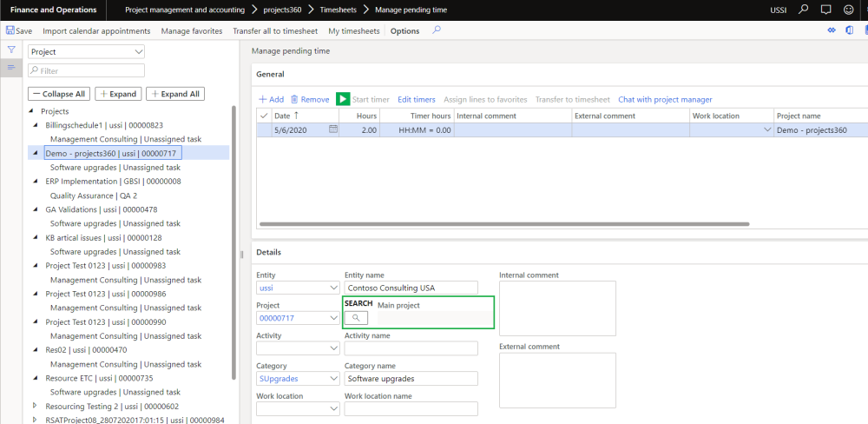Open the messages chat icon in header
The image size is (868, 424).
[825, 10]
